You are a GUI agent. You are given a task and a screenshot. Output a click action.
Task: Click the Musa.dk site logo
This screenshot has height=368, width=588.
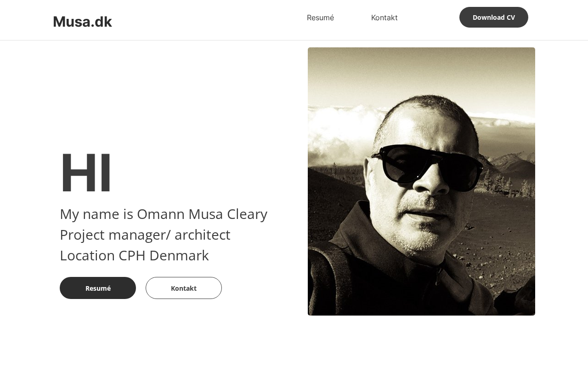83,22
